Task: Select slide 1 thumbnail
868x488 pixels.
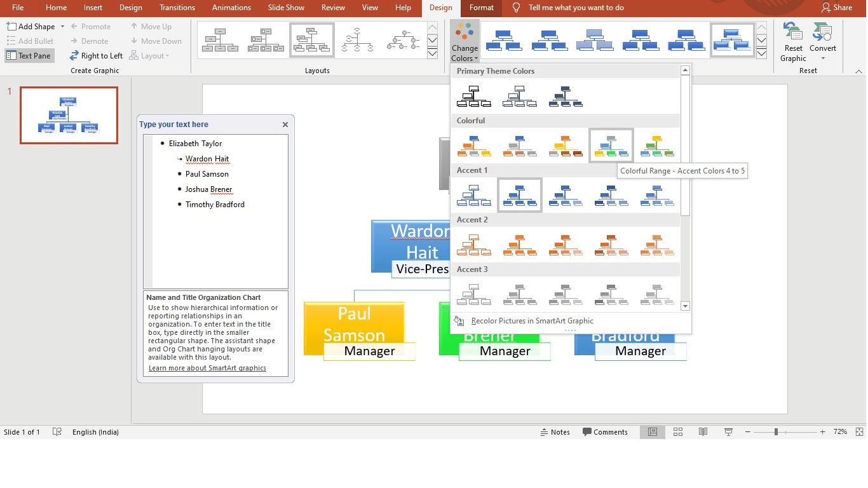Action: tap(69, 115)
